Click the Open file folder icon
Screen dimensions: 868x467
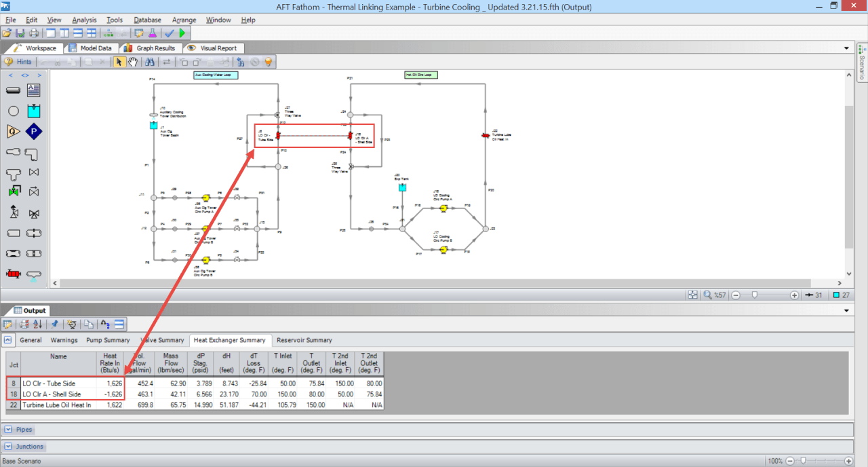(6, 33)
